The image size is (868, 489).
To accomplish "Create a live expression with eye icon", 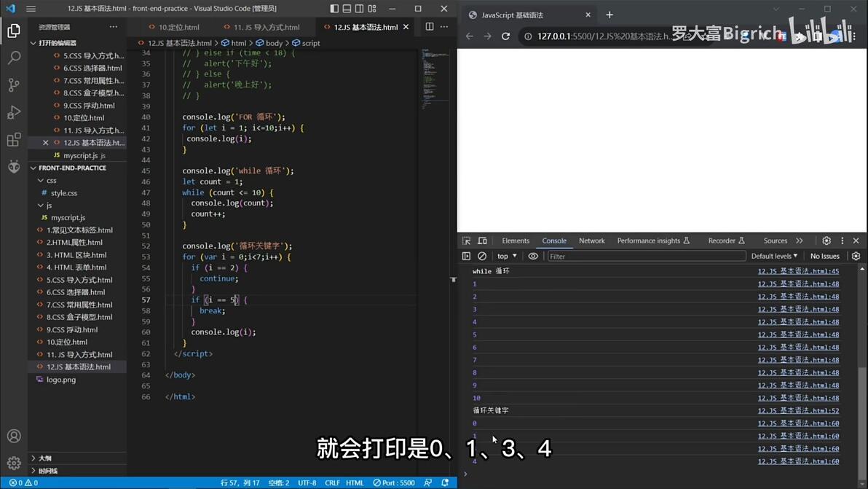I will 533,257.
